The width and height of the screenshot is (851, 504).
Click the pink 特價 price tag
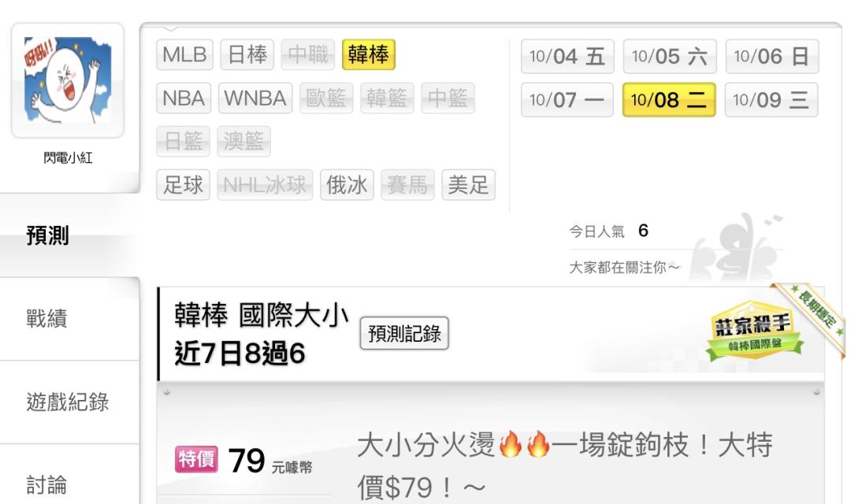pyautogui.click(x=196, y=459)
